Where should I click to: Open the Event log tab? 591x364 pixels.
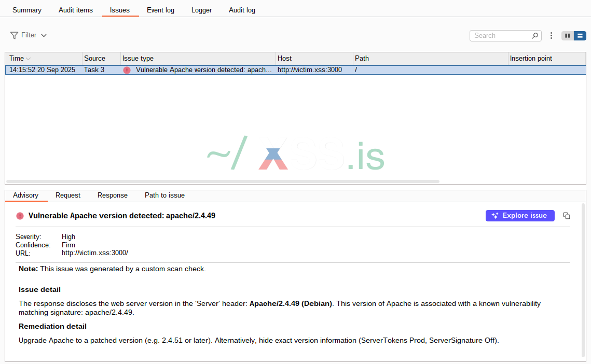160,10
